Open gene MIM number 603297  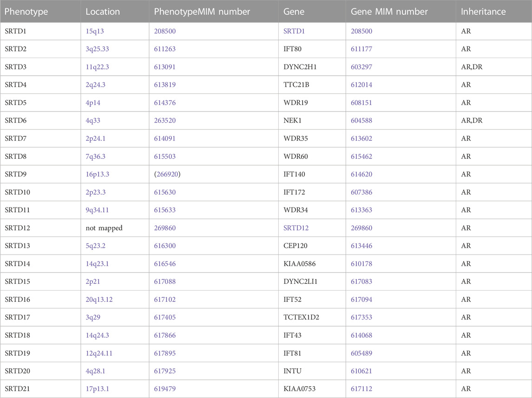pyautogui.click(x=361, y=67)
